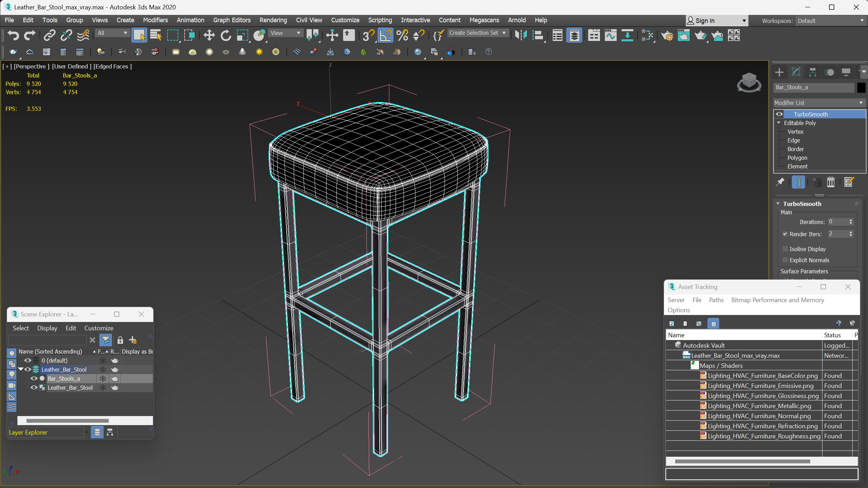Image resolution: width=868 pixels, height=488 pixels.
Task: Toggle Show End Result button
Action: (x=798, y=182)
